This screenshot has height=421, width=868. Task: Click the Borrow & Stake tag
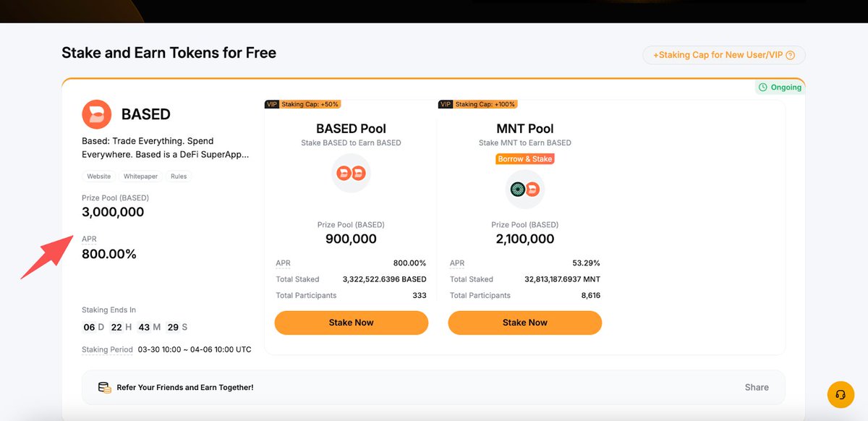[x=524, y=159]
